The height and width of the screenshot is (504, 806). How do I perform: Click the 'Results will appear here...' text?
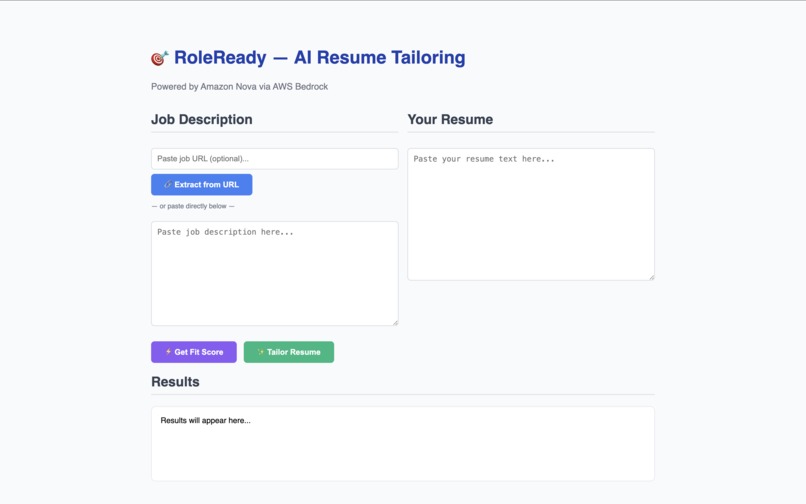pos(206,420)
